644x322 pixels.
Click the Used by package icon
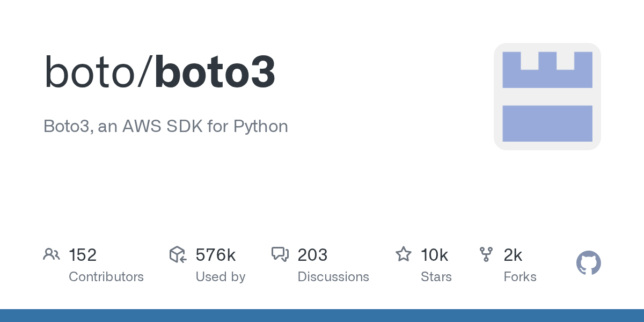(178, 254)
